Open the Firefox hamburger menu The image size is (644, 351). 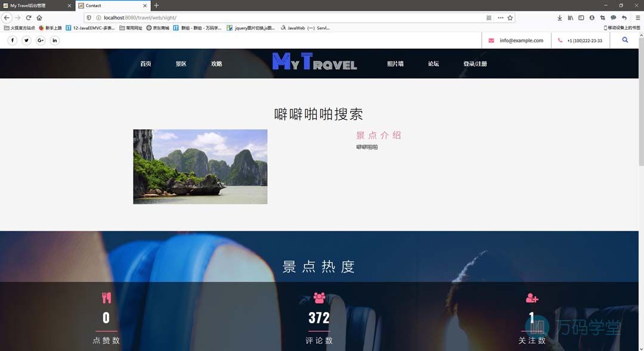(x=637, y=18)
